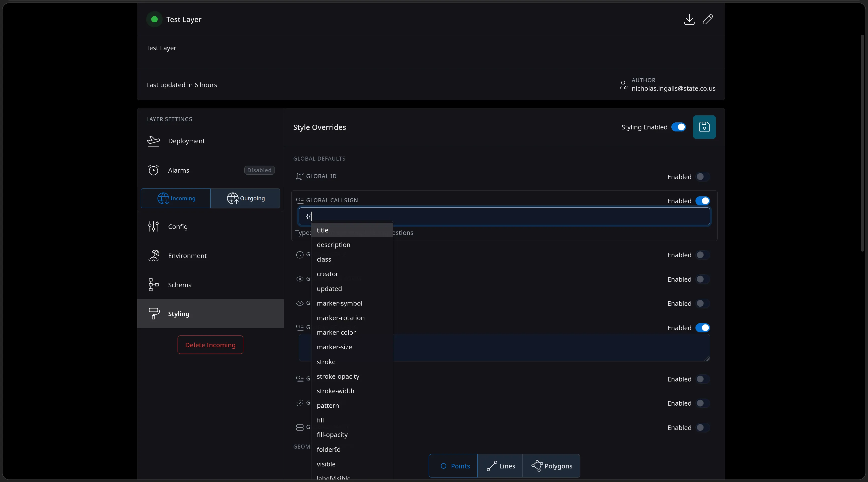Open Deployment layer settings
Image resolution: width=868 pixels, height=482 pixels.
click(x=210, y=141)
